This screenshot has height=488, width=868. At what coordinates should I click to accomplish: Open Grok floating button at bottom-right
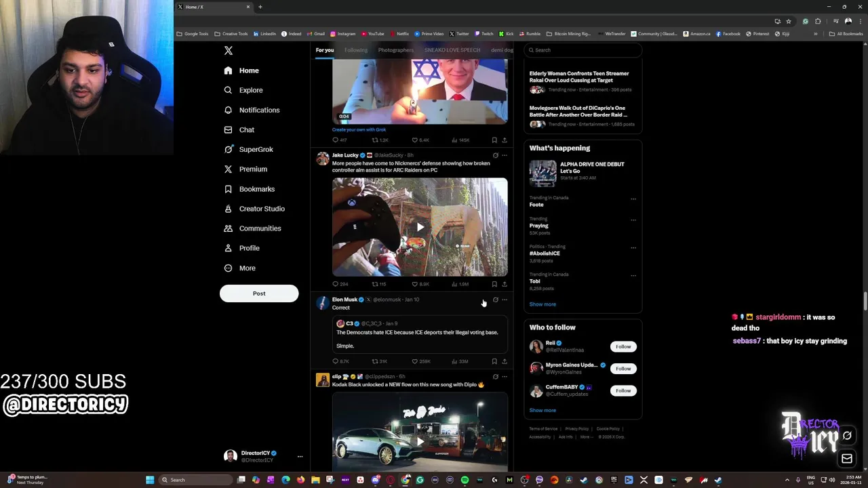pos(847,436)
